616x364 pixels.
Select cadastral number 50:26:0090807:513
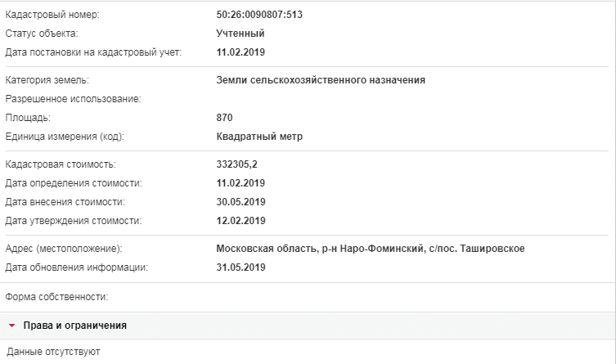pos(259,15)
